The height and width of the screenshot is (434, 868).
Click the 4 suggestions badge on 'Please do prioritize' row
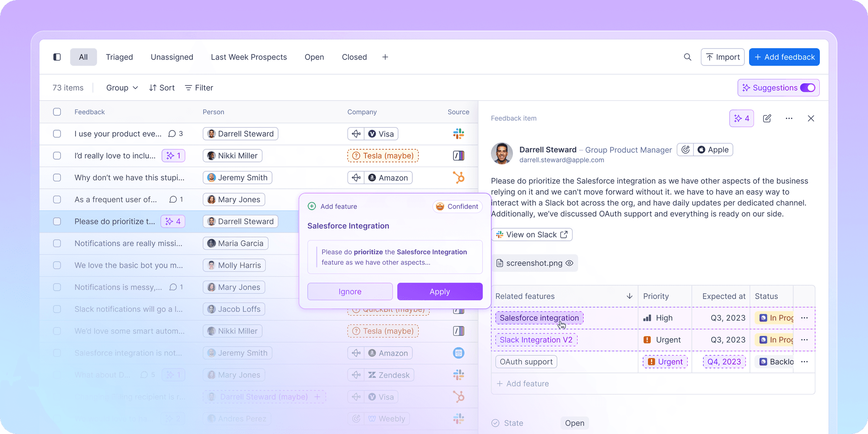click(173, 221)
